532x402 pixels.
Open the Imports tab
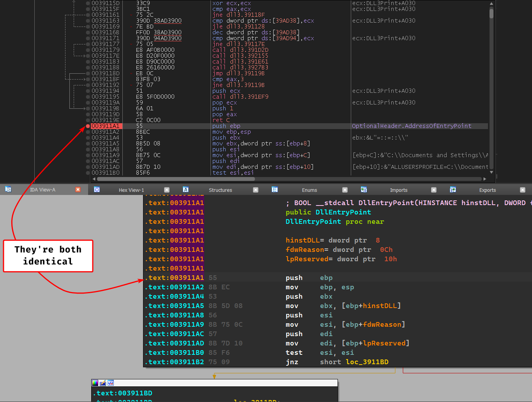[x=398, y=190]
